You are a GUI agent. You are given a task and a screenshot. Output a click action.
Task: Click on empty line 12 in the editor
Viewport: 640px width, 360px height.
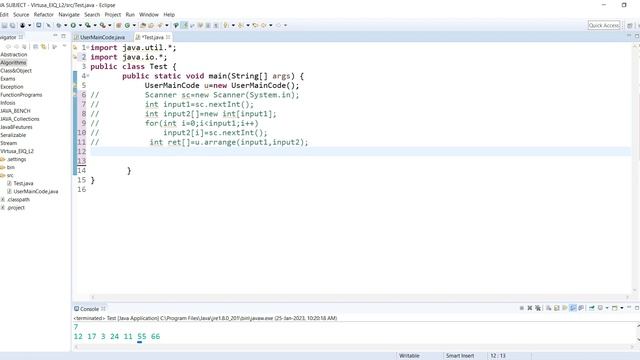[359, 151]
